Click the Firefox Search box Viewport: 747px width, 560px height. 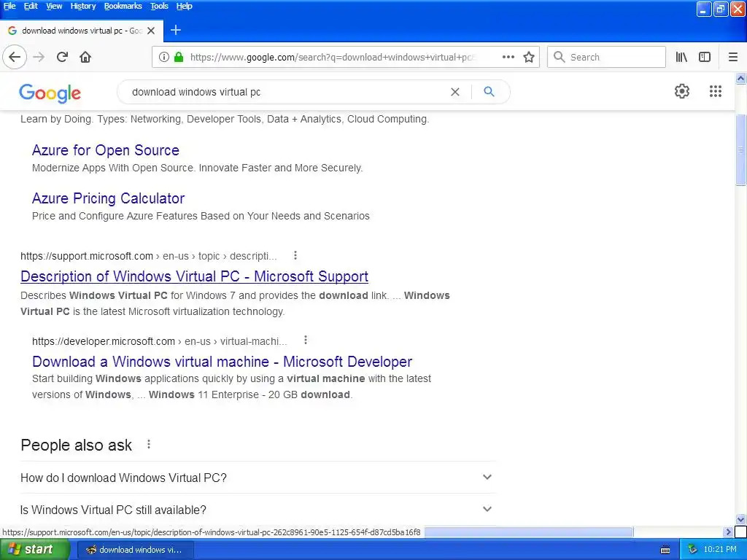click(x=606, y=57)
